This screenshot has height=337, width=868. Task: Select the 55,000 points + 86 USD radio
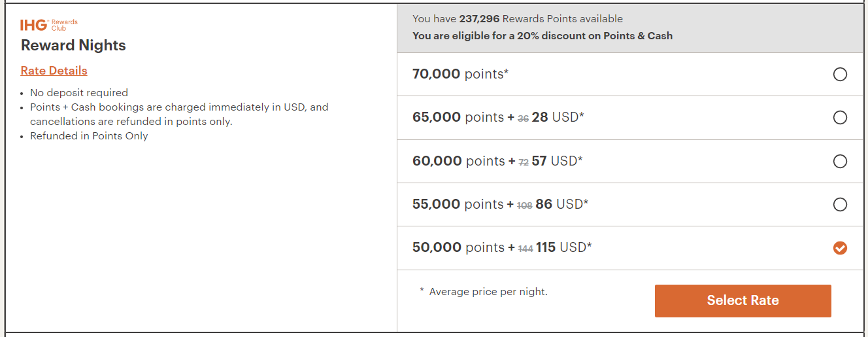[840, 205]
